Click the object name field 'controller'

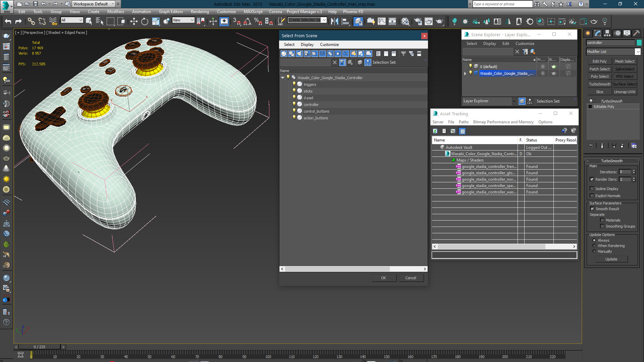point(610,43)
